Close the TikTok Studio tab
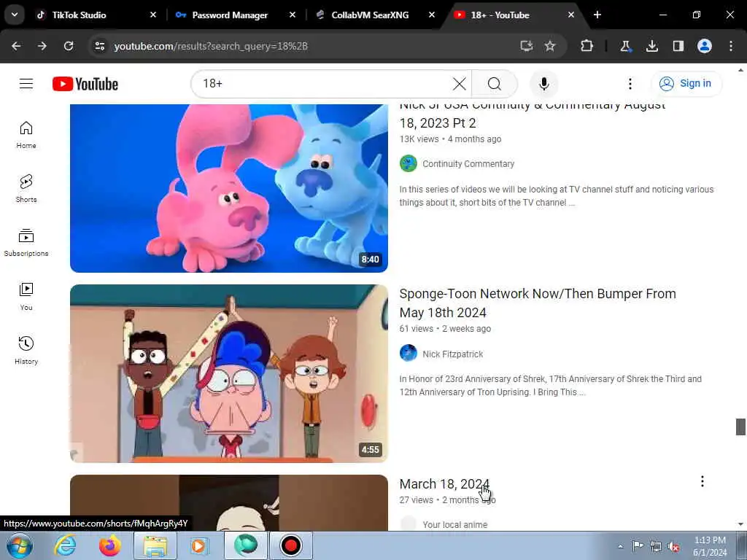Viewport: 747px width, 560px height. 153,15
